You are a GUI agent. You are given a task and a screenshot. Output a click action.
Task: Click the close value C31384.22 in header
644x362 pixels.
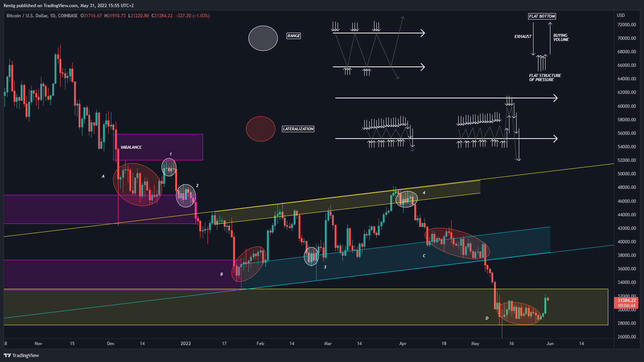point(162,16)
